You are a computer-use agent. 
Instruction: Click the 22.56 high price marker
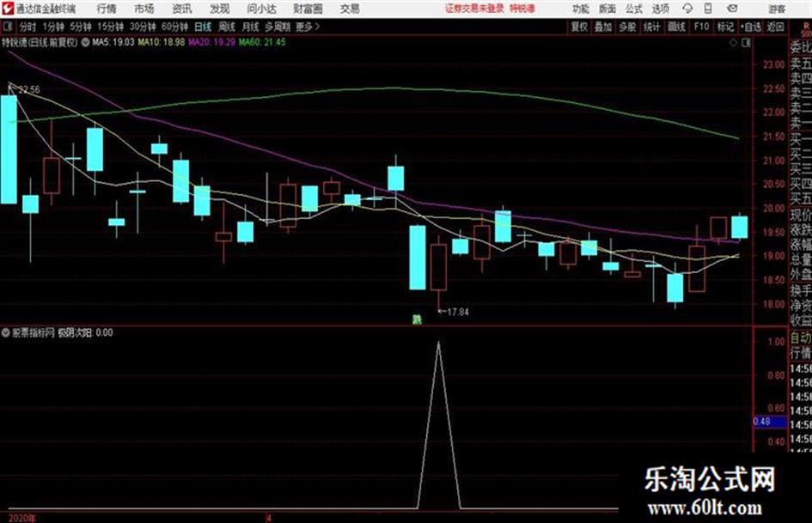pos(29,89)
